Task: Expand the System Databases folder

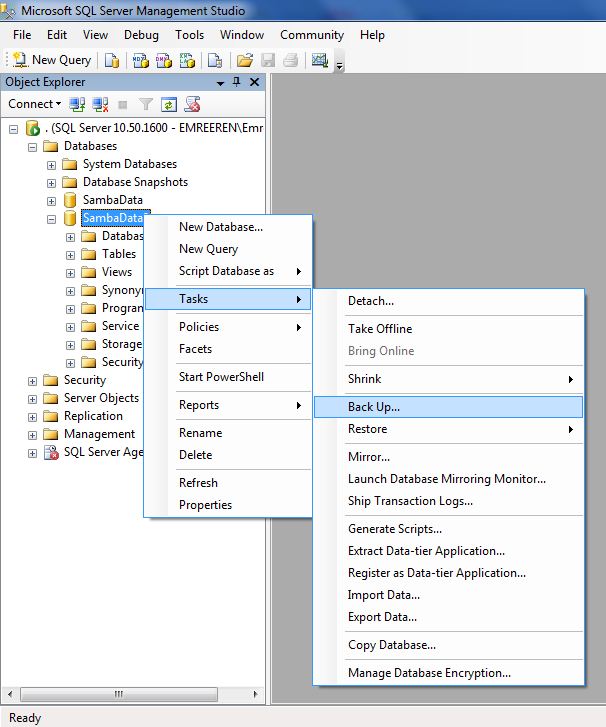Action: coord(52,164)
